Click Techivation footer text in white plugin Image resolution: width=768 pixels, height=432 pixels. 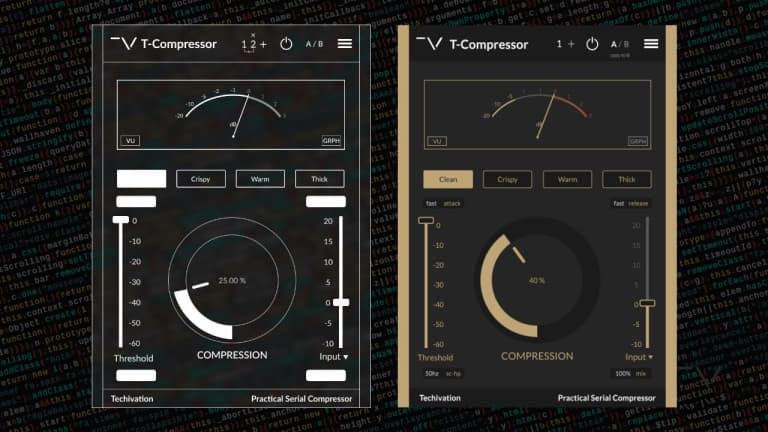pos(132,399)
